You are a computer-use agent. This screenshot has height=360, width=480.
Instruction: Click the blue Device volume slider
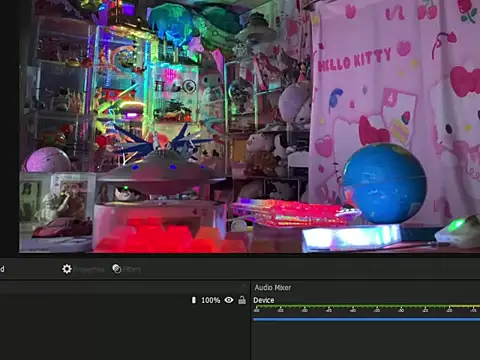366,319
